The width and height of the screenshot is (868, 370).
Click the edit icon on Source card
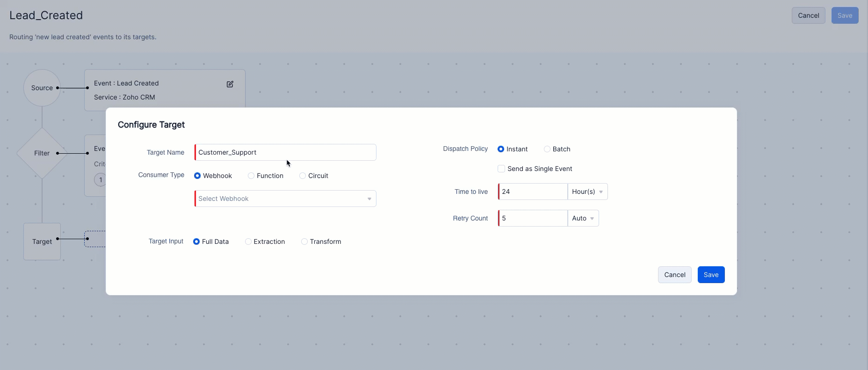tap(230, 84)
